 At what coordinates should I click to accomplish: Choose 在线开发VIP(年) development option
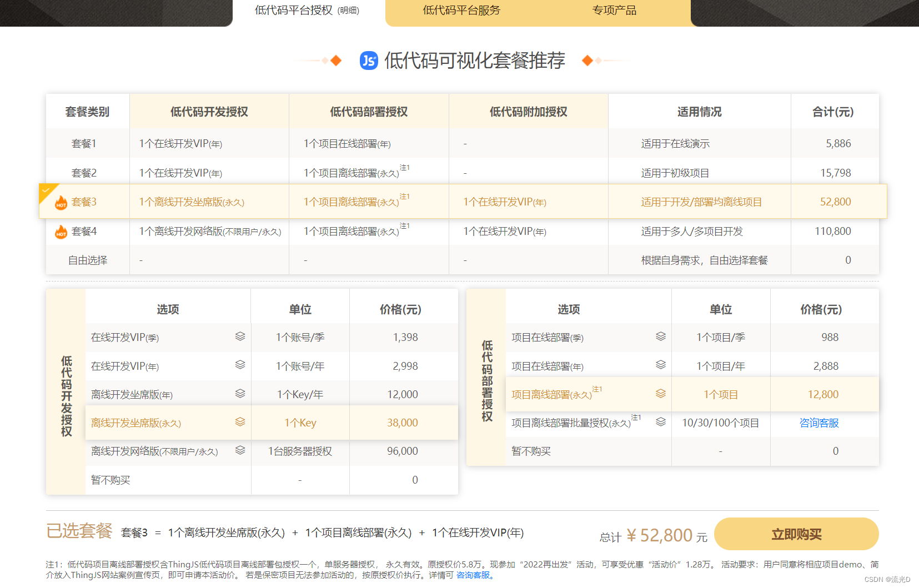tap(272, 366)
